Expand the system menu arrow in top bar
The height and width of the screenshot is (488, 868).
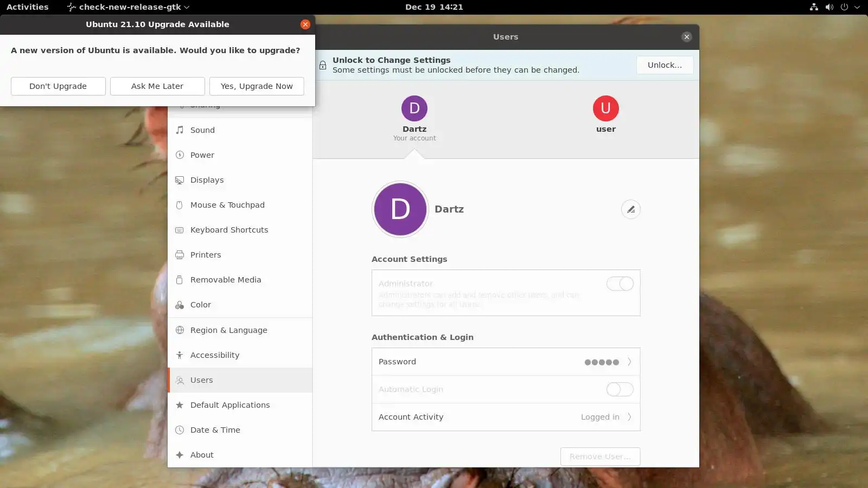coord(857,7)
